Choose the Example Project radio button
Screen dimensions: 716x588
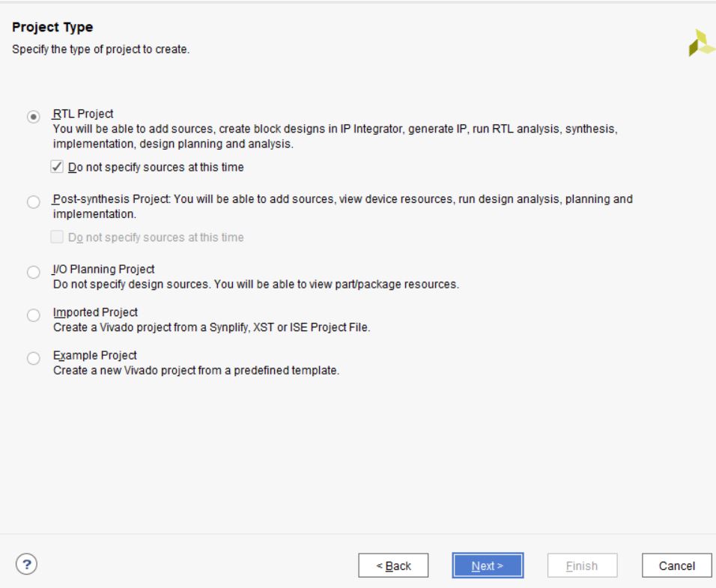(33, 358)
